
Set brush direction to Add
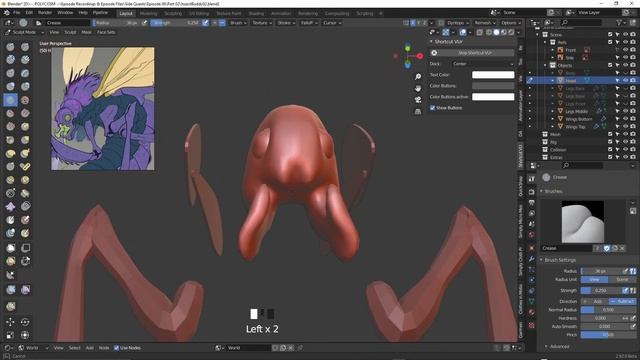(x=594, y=301)
